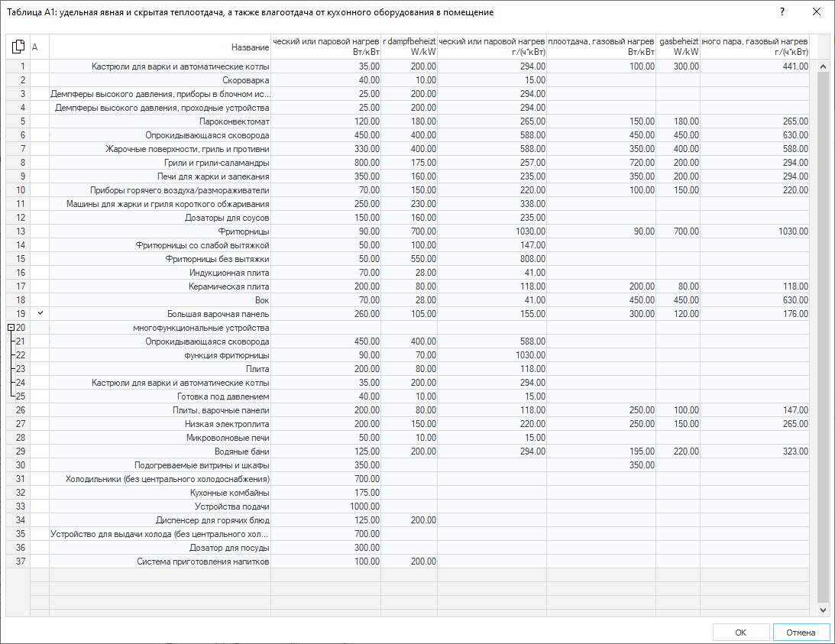The image size is (835, 644).
Task: Select the Вок name cell
Action: coord(160,300)
